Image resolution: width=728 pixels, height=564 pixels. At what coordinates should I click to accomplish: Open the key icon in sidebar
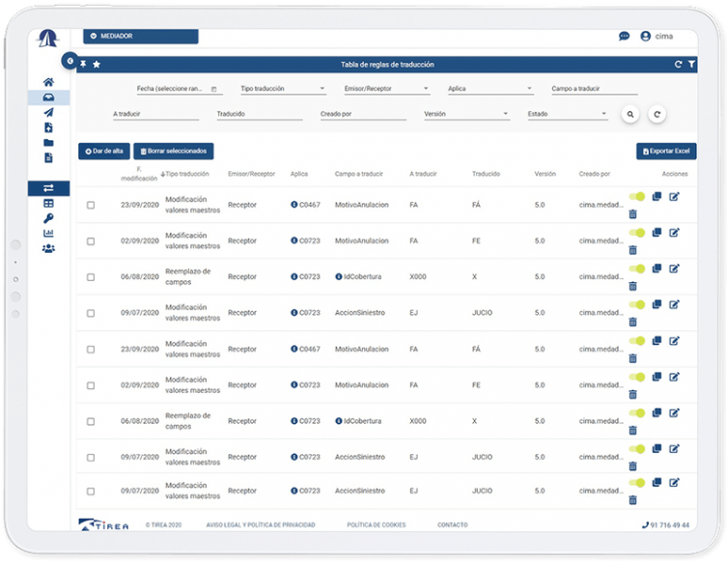[x=48, y=218]
